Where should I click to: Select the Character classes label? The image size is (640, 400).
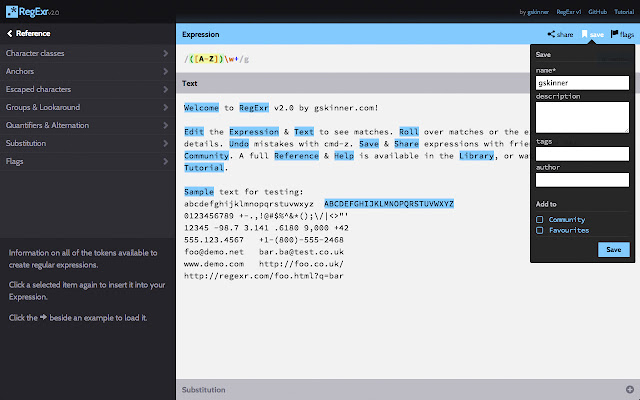[35, 53]
